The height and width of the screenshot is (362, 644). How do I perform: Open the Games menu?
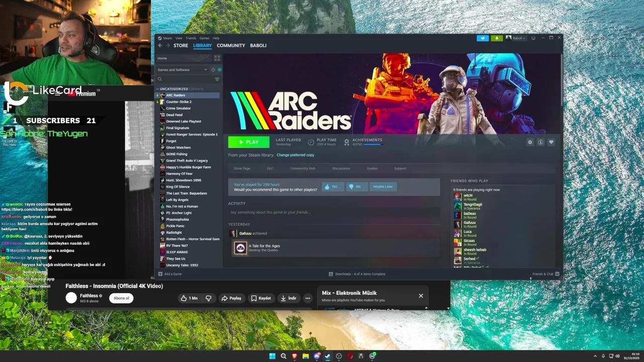(x=204, y=38)
